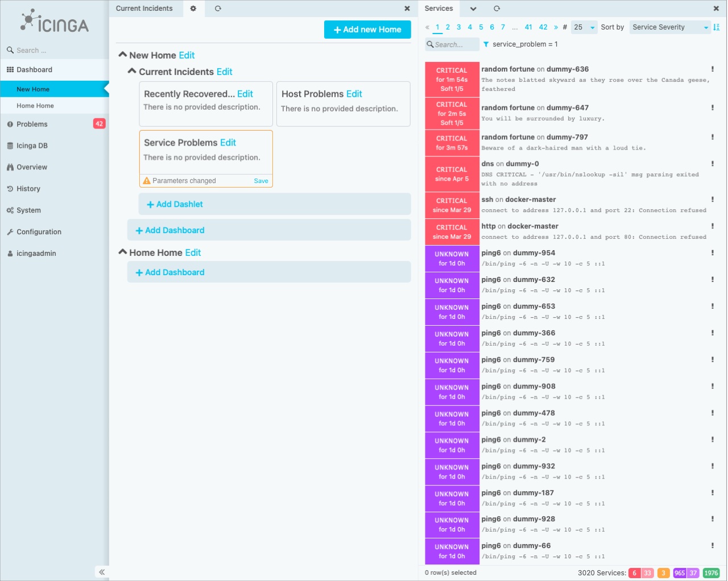
Task: Open the Service Severity sort dropdown
Action: point(669,27)
